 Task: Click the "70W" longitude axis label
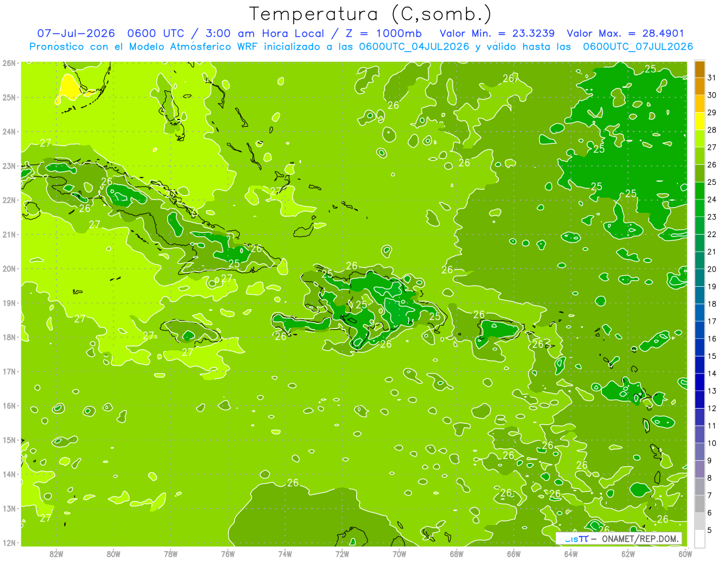pyautogui.click(x=399, y=554)
